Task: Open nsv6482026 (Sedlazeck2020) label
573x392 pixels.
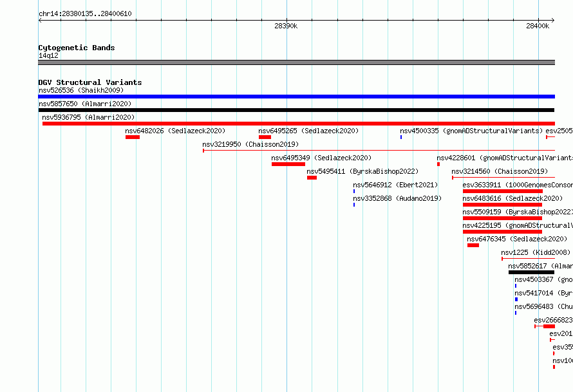Action: [x=175, y=131]
